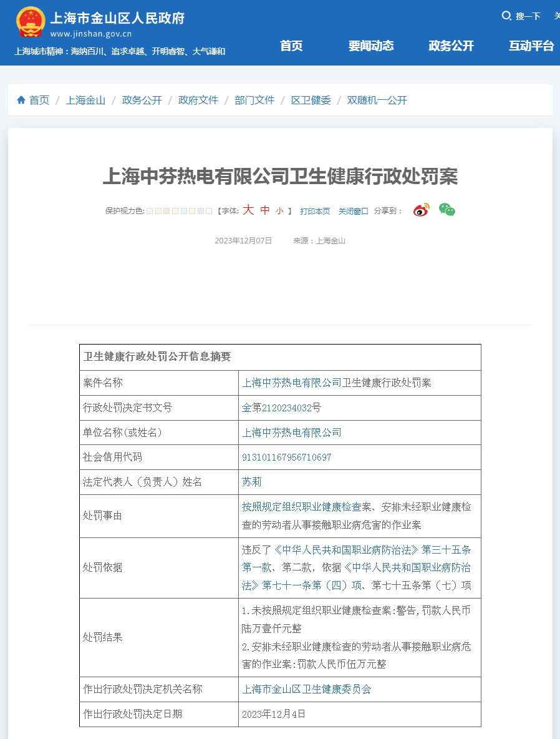Click table header 卫生健康行政处罚公开信息摘要
The image size is (560, 739).
click(157, 357)
